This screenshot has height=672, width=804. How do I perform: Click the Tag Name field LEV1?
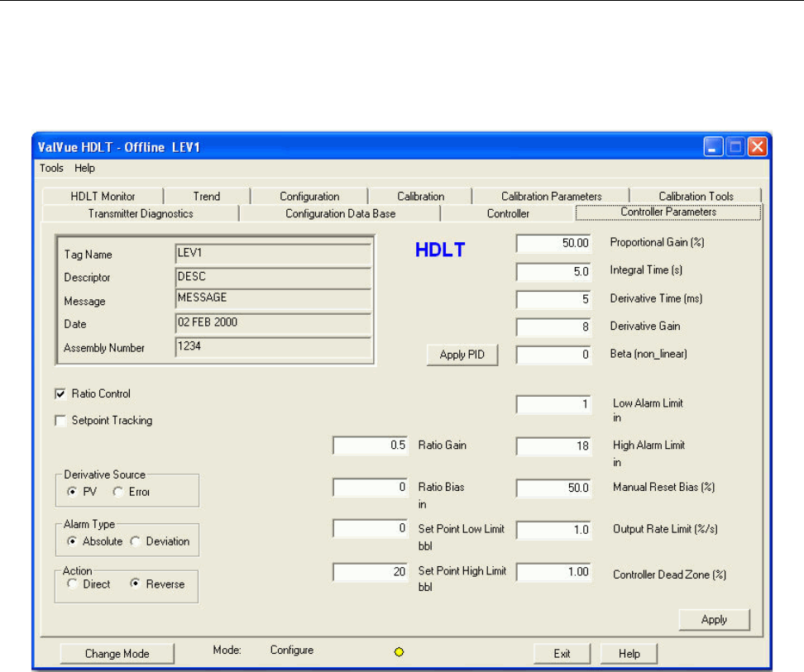(273, 254)
